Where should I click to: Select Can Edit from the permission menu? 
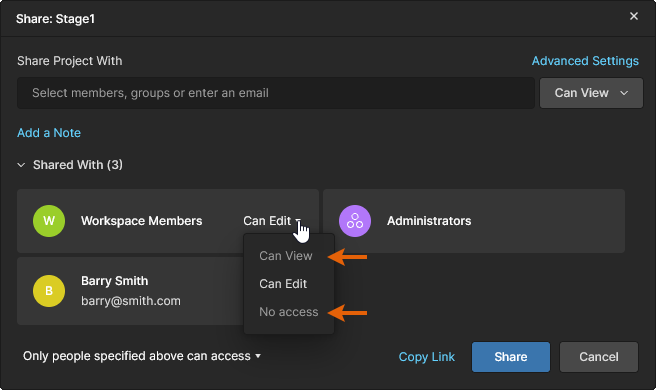tap(283, 284)
